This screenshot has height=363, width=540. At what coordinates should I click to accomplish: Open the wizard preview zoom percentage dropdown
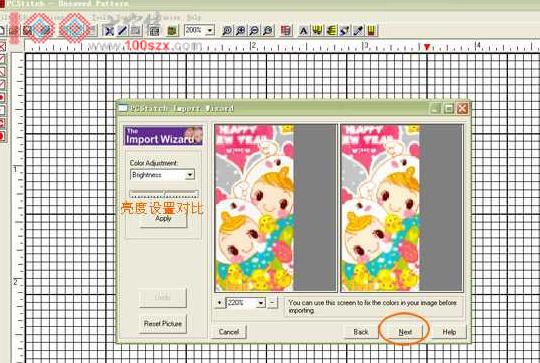point(261,303)
